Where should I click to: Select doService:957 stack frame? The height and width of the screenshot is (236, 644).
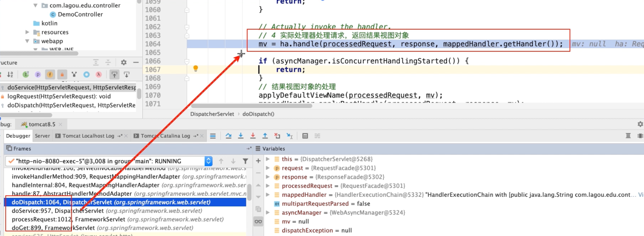(125, 211)
